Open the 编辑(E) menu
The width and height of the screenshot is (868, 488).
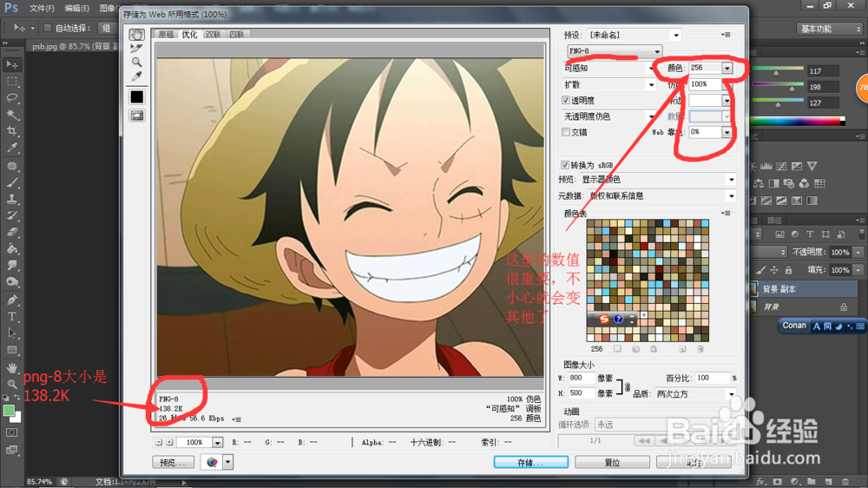coord(76,9)
